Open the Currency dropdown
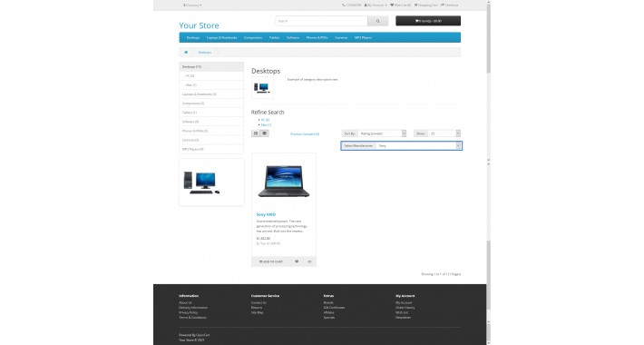This screenshot has width=644, height=345. [x=192, y=5]
